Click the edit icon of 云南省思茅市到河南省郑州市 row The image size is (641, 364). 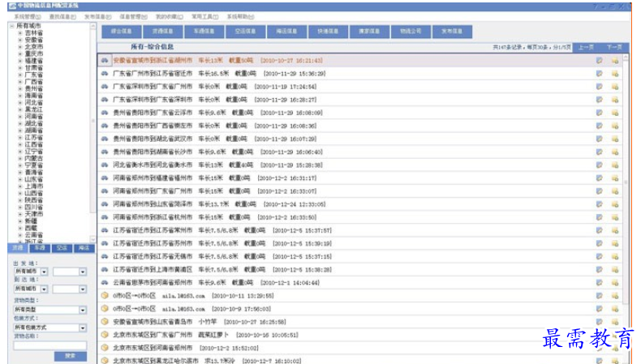click(x=600, y=283)
